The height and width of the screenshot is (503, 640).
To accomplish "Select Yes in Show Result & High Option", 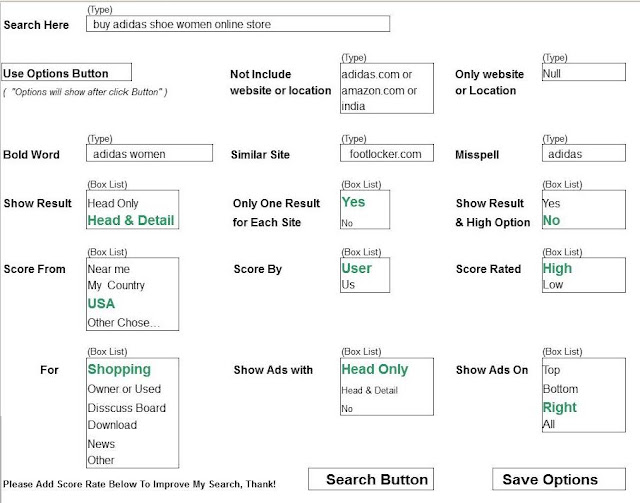I will point(551,203).
